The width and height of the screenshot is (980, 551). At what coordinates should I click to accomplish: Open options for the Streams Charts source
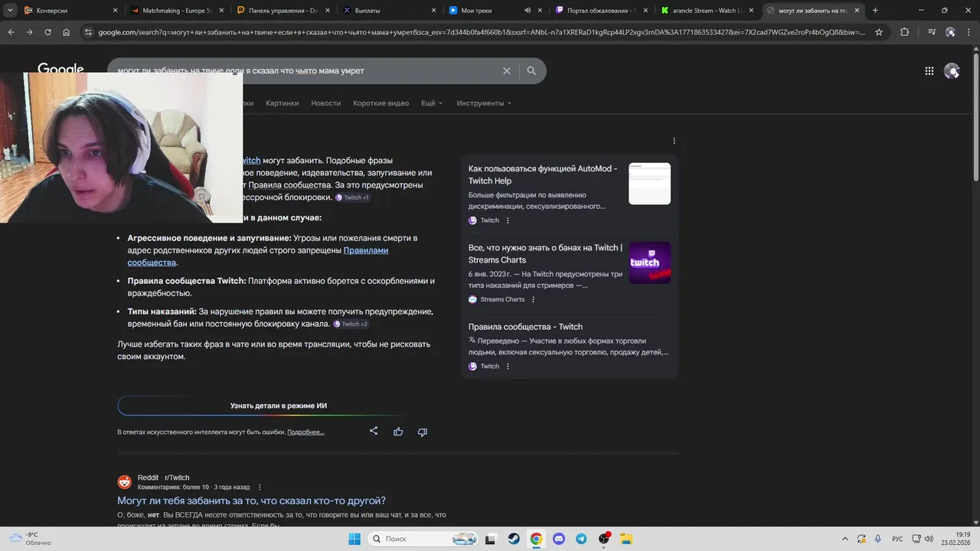coord(534,299)
